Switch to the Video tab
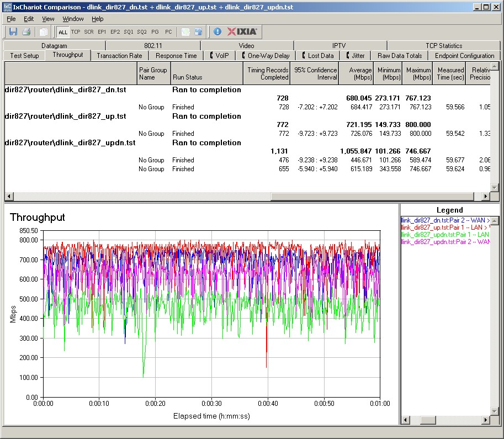Viewport: 504px width, 439px height. (x=247, y=46)
